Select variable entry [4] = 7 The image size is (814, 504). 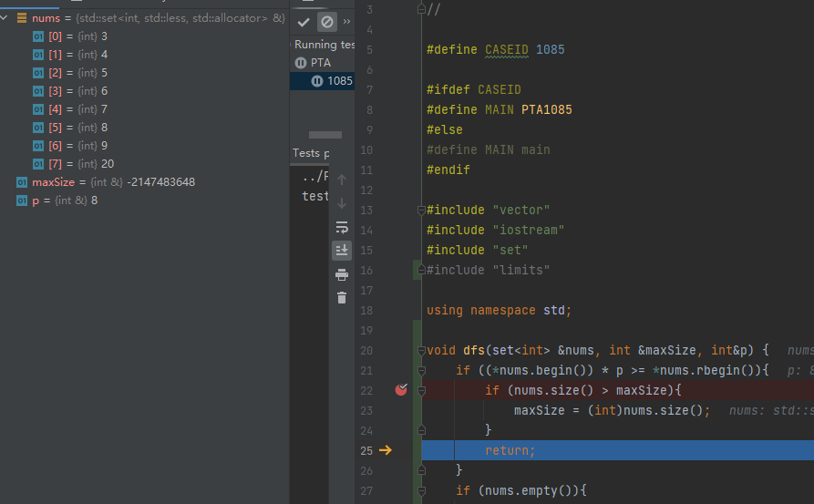pyautogui.click(x=144, y=109)
